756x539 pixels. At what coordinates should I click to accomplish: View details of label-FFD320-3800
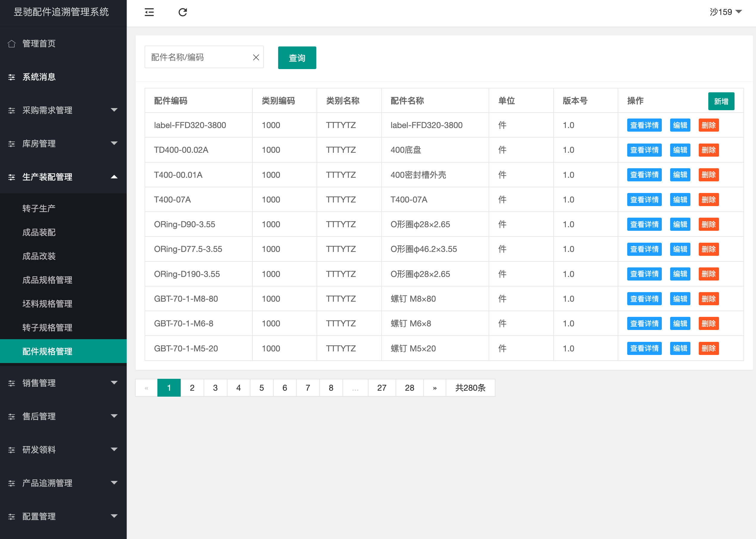pyautogui.click(x=644, y=125)
